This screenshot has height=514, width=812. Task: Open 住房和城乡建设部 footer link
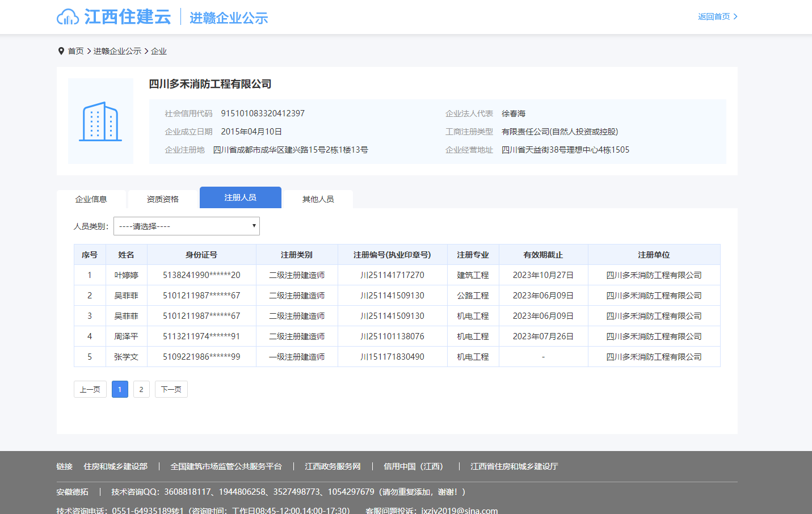[115, 466]
